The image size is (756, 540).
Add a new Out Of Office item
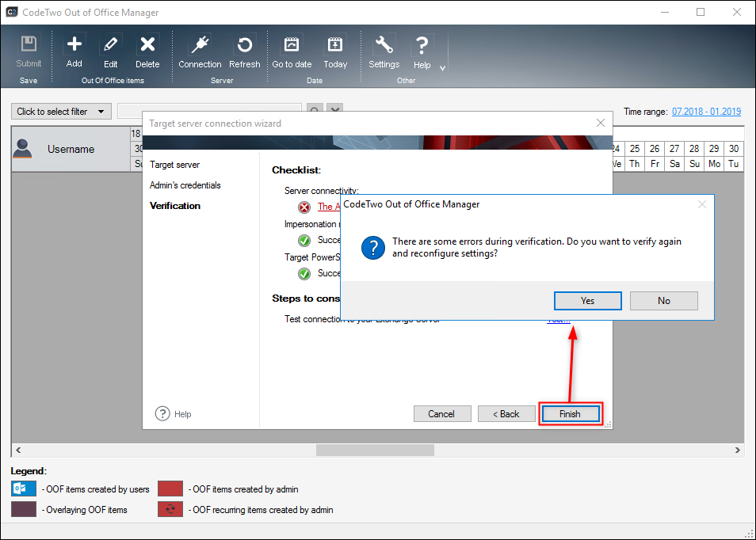point(74,51)
